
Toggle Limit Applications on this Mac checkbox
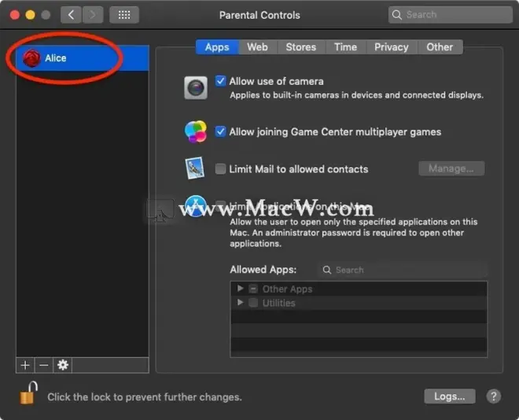tap(220, 206)
